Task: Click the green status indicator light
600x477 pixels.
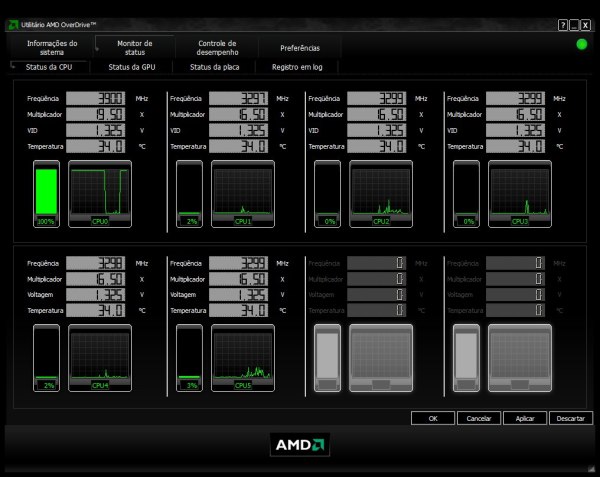Action: [x=582, y=44]
